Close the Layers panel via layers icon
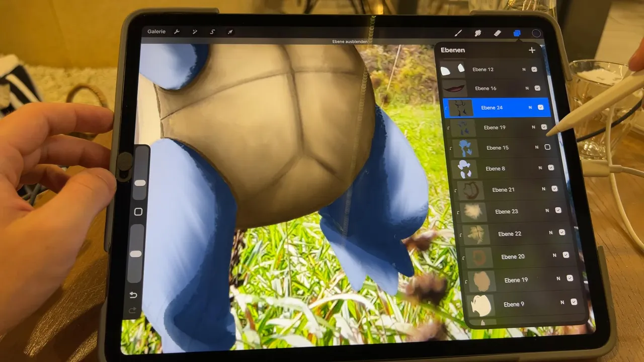Image resolution: width=644 pixels, height=362 pixels. click(x=517, y=33)
